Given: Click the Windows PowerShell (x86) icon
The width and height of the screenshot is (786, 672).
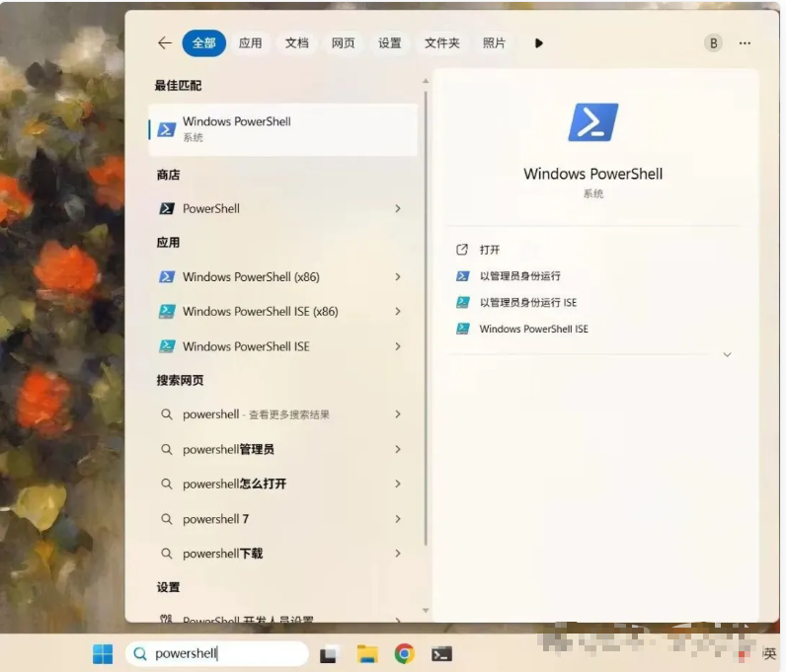Looking at the screenshot, I should (167, 276).
